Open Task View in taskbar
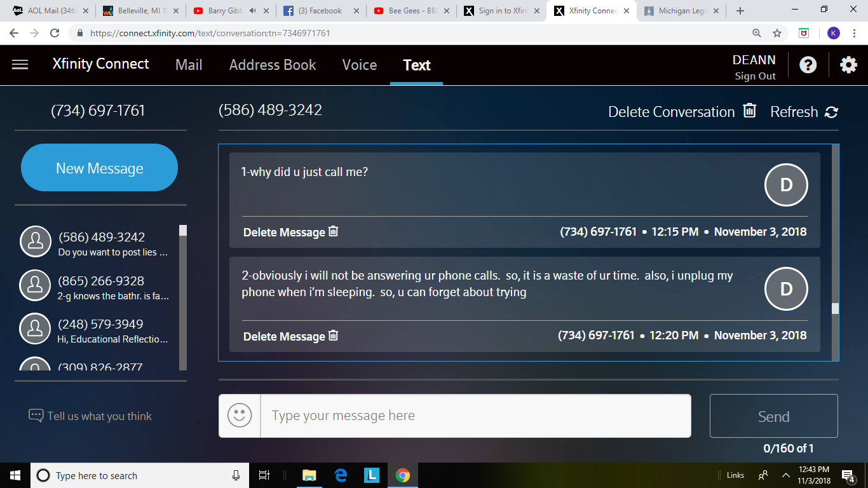 click(x=264, y=475)
